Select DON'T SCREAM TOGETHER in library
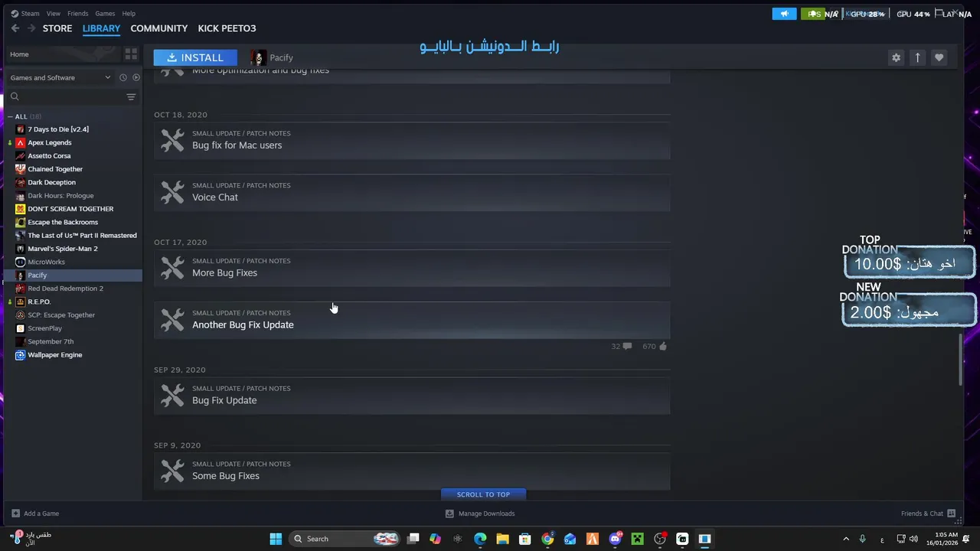The height and width of the screenshot is (551, 980). click(x=71, y=209)
